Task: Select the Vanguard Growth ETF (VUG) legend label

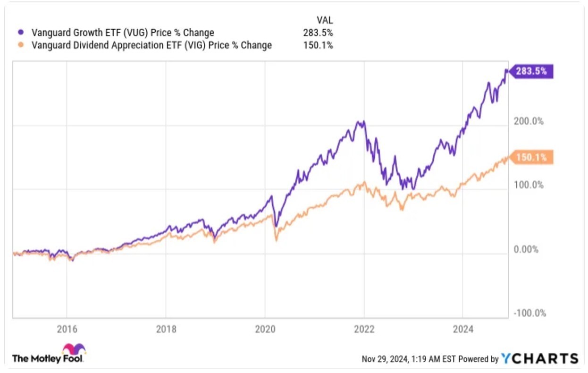Action: point(122,33)
